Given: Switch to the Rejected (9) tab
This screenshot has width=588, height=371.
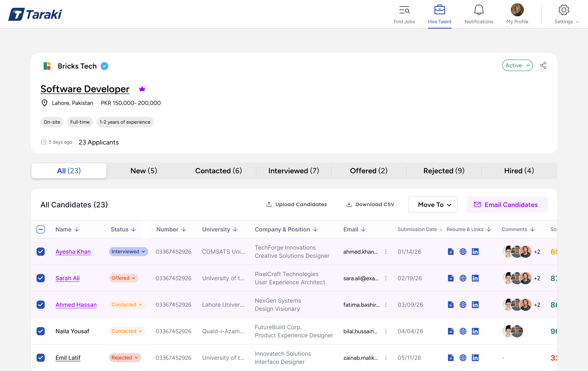Looking at the screenshot, I should click(444, 171).
